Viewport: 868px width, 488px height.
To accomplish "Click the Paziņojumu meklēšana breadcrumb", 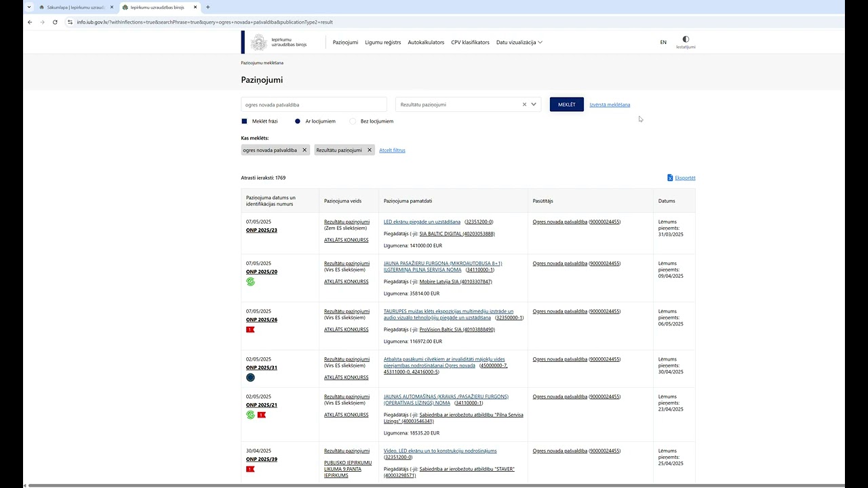I will click(262, 62).
